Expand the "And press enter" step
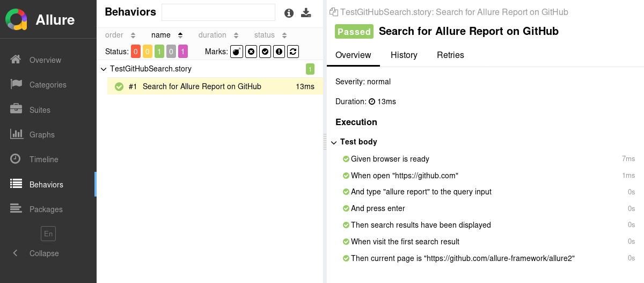The image size is (644, 283). 488,208
